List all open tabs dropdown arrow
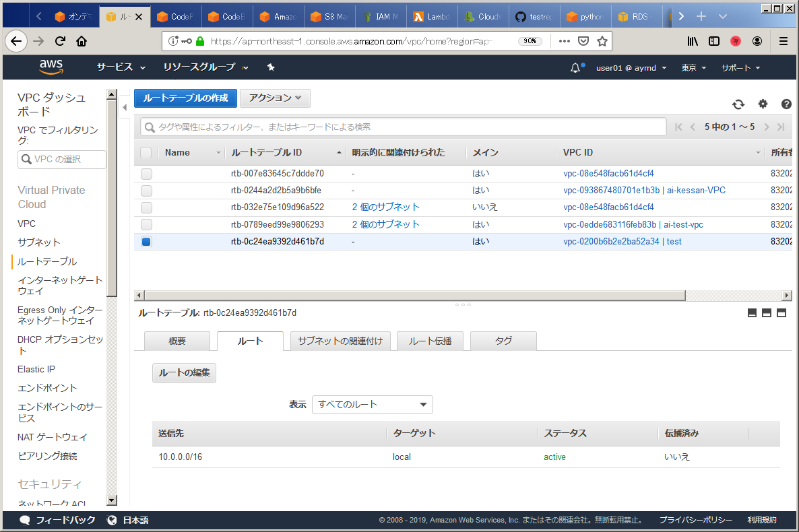 click(722, 16)
